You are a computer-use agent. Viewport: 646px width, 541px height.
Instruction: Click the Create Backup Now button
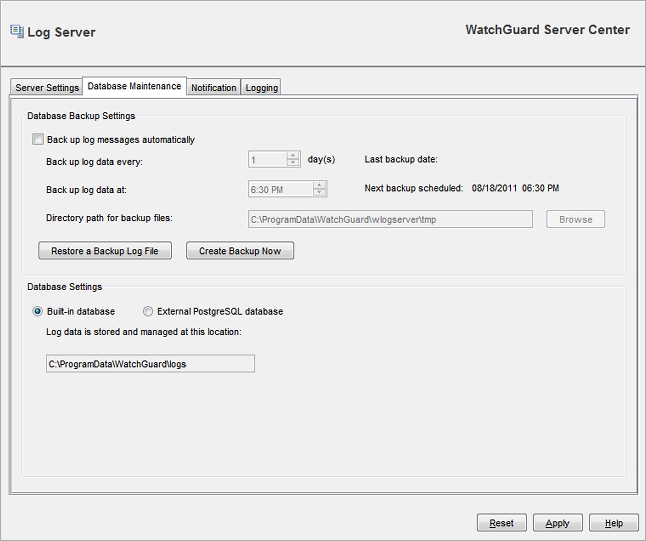240,251
